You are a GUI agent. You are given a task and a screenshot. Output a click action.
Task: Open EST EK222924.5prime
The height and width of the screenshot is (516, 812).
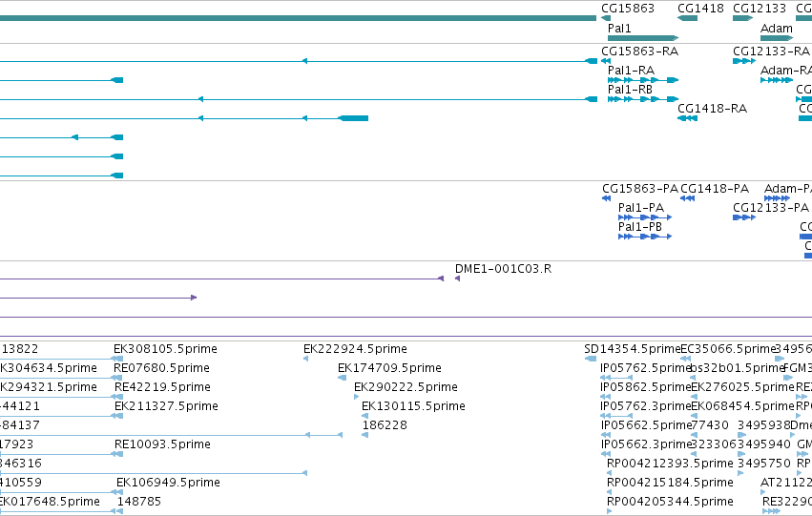pyautogui.click(x=355, y=349)
